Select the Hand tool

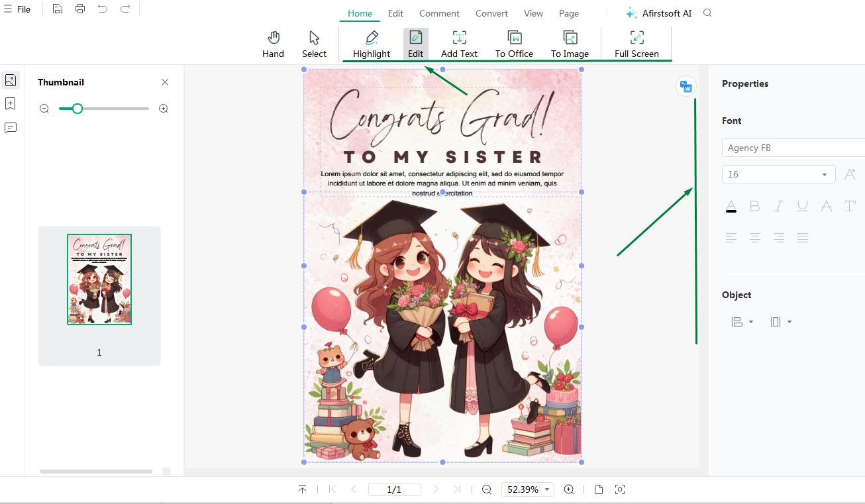(273, 44)
